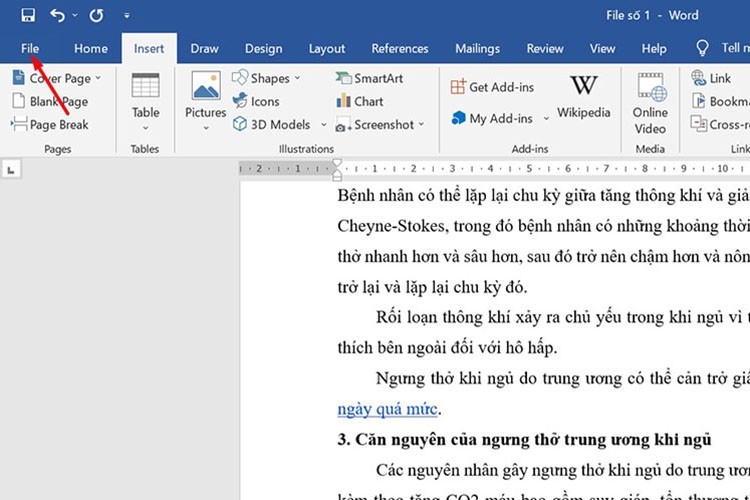
Task: Click the Pictures icon
Action: tap(206, 86)
